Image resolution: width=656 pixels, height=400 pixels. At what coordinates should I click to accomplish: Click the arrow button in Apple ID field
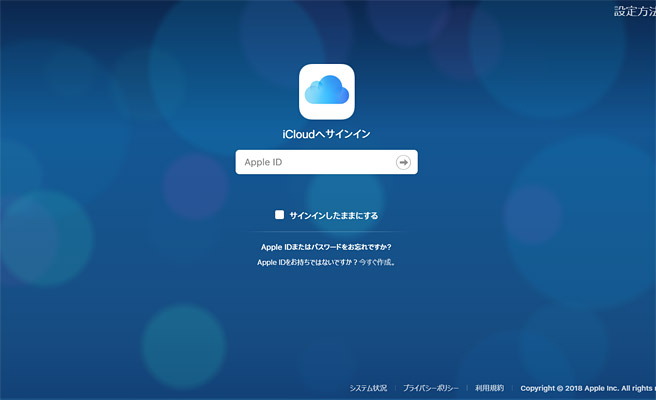(403, 162)
